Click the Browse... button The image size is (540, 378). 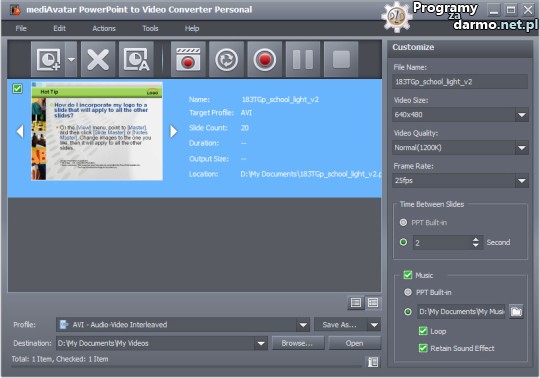click(298, 343)
